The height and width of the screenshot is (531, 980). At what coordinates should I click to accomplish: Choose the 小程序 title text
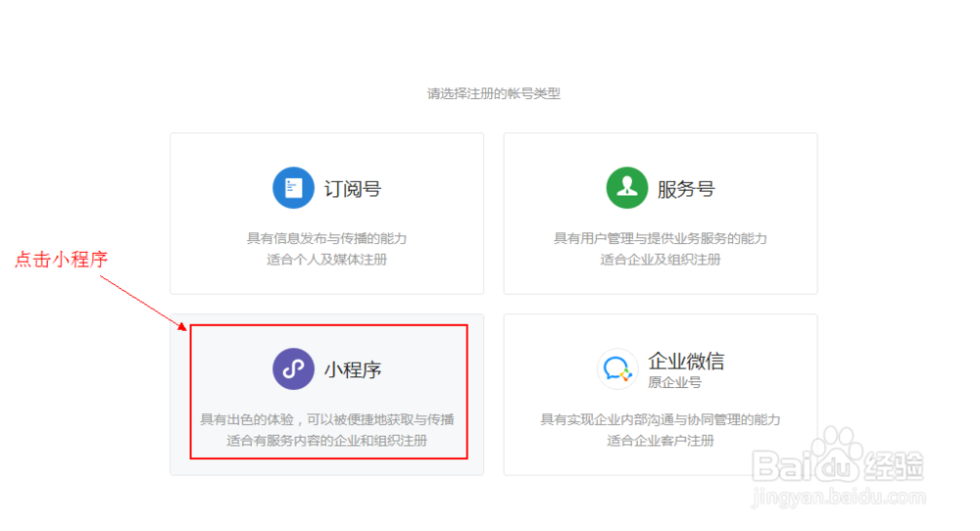[x=353, y=369]
